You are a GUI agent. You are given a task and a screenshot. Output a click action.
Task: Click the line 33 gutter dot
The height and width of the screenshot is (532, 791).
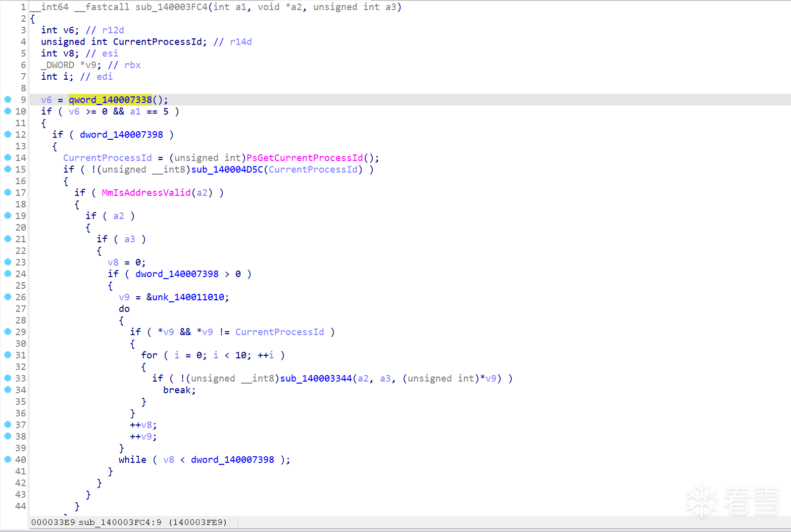click(8, 378)
